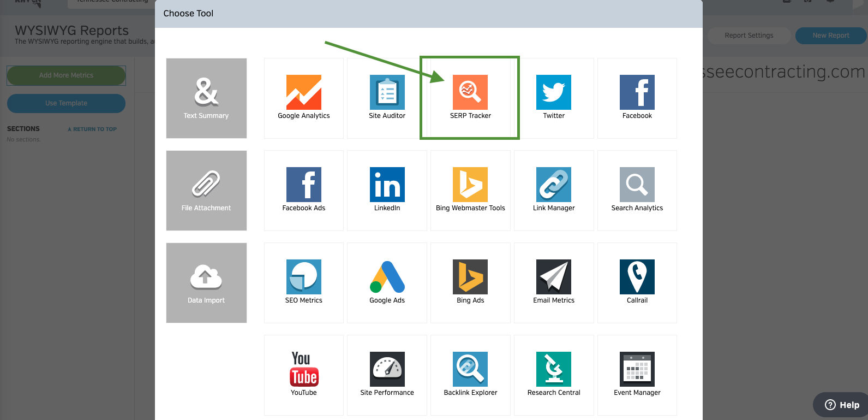Image resolution: width=868 pixels, height=420 pixels.
Task: Select the Callrail tool
Action: [x=637, y=283]
